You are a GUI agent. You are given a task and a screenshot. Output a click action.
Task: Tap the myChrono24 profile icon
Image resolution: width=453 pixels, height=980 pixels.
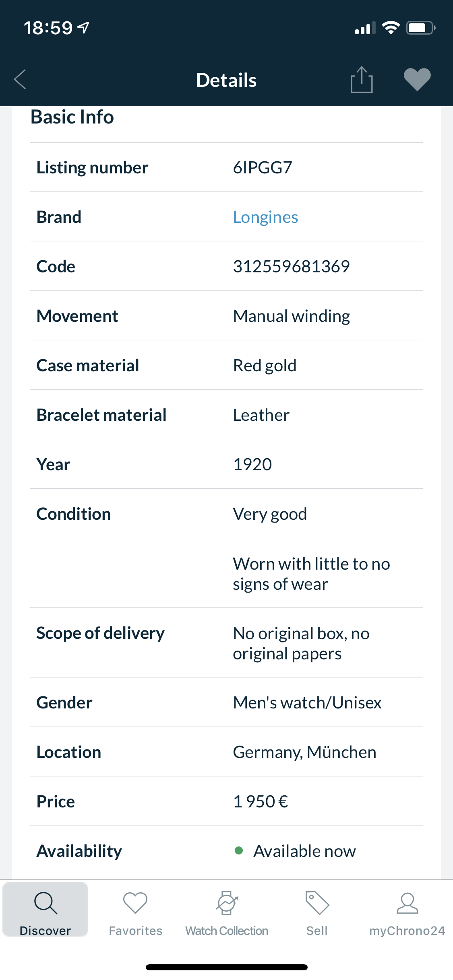[407, 903]
